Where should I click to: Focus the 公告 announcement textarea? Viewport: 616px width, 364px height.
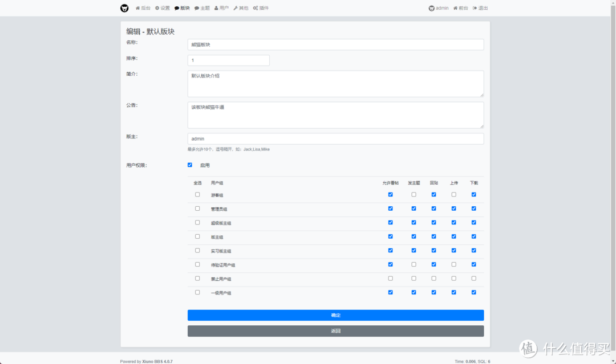(x=335, y=115)
